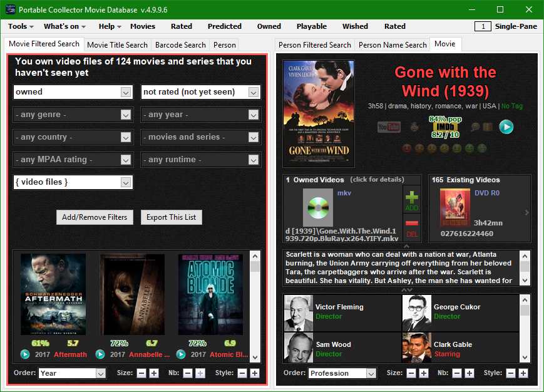The height and width of the screenshot is (392, 544).
Task: Open the Order dropdown set to Profession
Action: pos(342,373)
